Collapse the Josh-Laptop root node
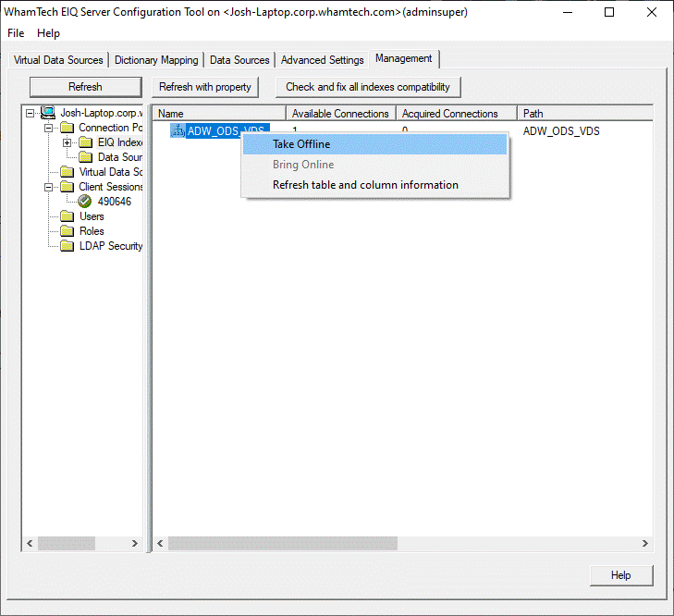This screenshot has height=616, width=674. [31, 113]
